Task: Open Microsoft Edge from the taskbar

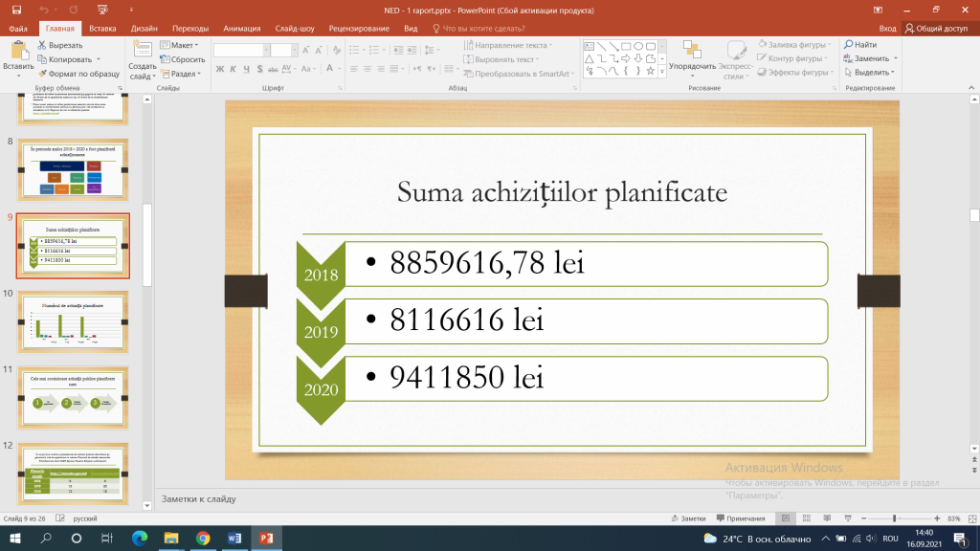Action: pyautogui.click(x=140, y=538)
